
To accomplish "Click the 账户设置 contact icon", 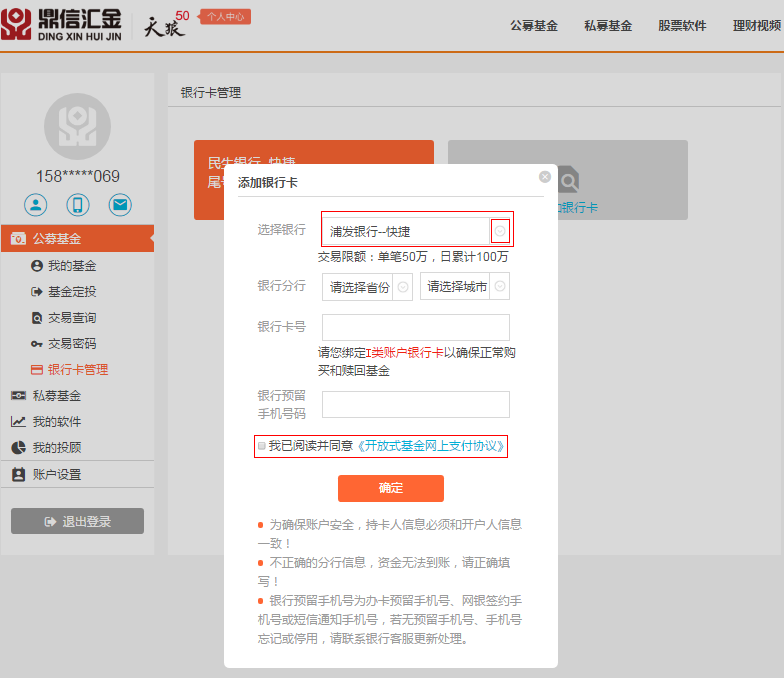I will (18, 474).
